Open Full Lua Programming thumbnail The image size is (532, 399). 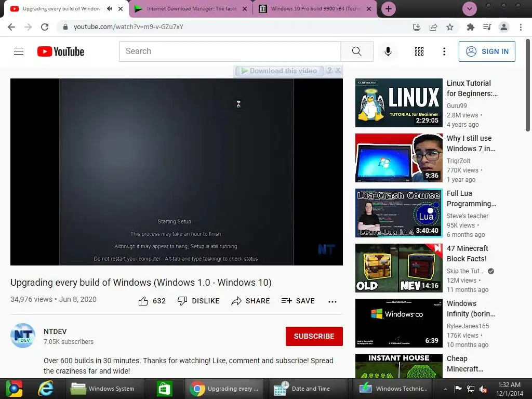tap(398, 212)
